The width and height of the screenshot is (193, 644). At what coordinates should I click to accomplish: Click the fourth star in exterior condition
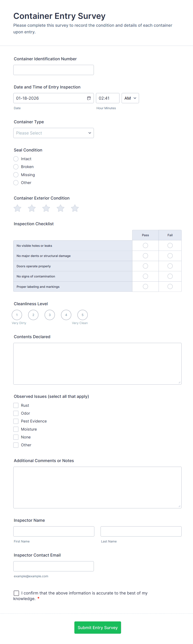60,208
